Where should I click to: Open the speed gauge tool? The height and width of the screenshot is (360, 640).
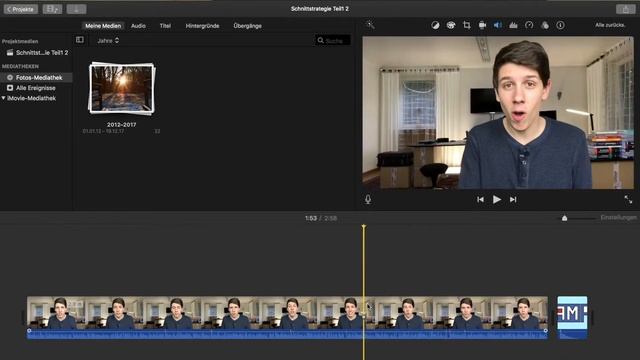click(x=529, y=25)
